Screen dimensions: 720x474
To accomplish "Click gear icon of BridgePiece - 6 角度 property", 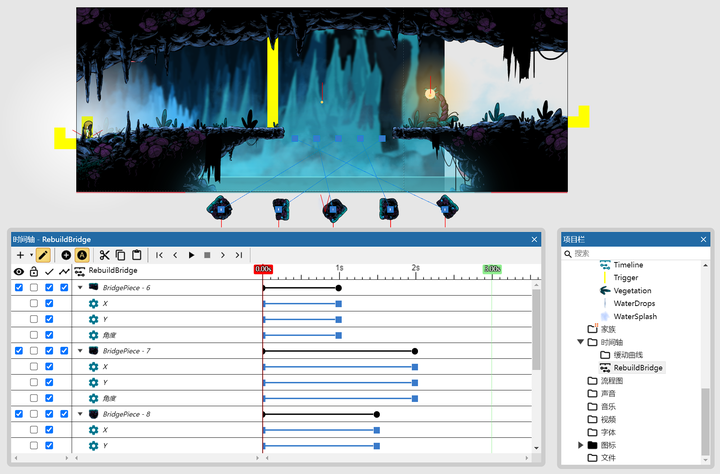I will pyautogui.click(x=94, y=335).
